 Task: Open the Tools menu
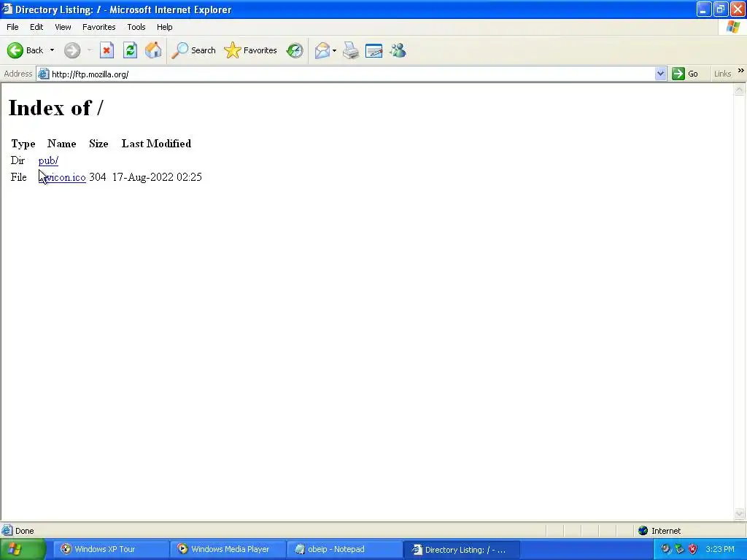[136, 27]
